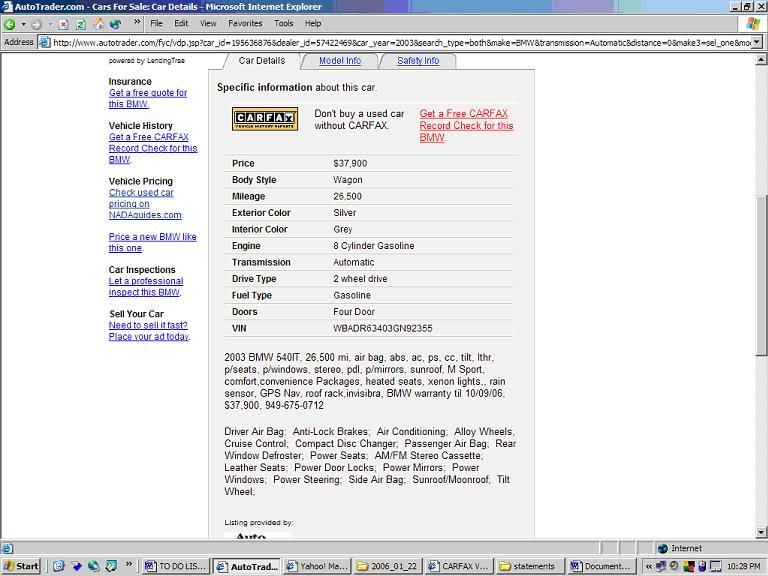This screenshot has width=768, height=576.
Task: Click the CARFAX logo image
Action: pyautogui.click(x=265, y=119)
